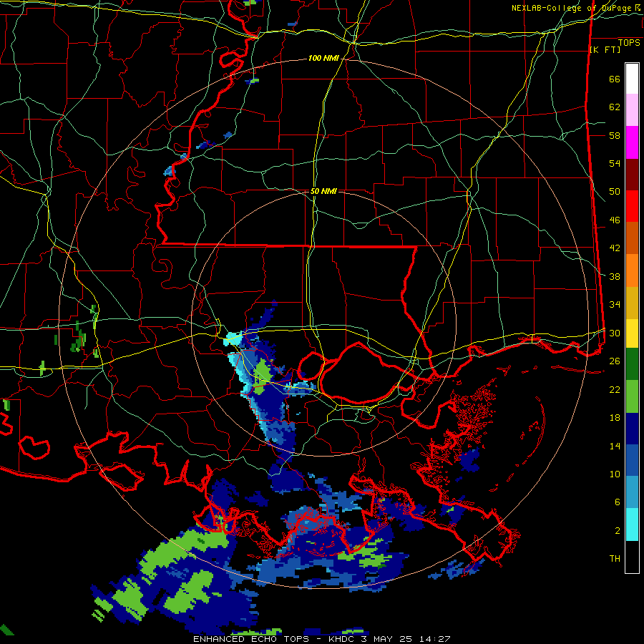
Task: Click the legend value 42
Action: pyautogui.click(x=615, y=248)
